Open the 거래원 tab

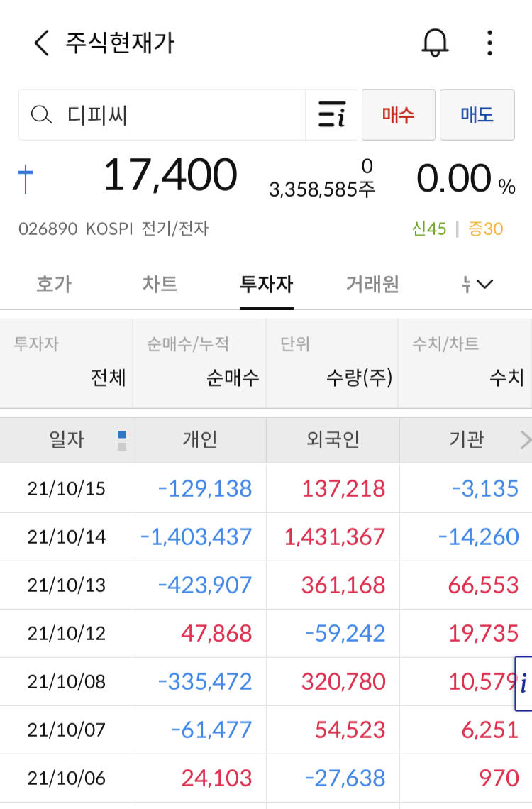[372, 285]
